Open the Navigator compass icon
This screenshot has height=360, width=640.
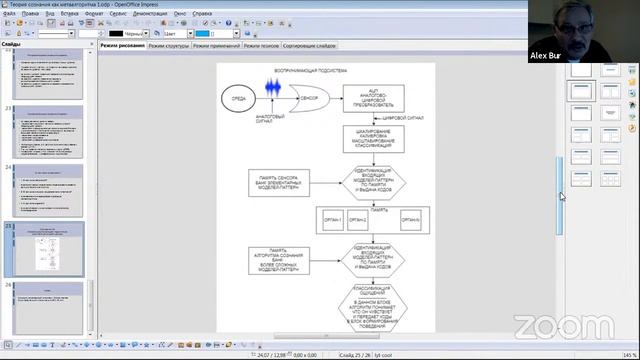tap(205, 23)
